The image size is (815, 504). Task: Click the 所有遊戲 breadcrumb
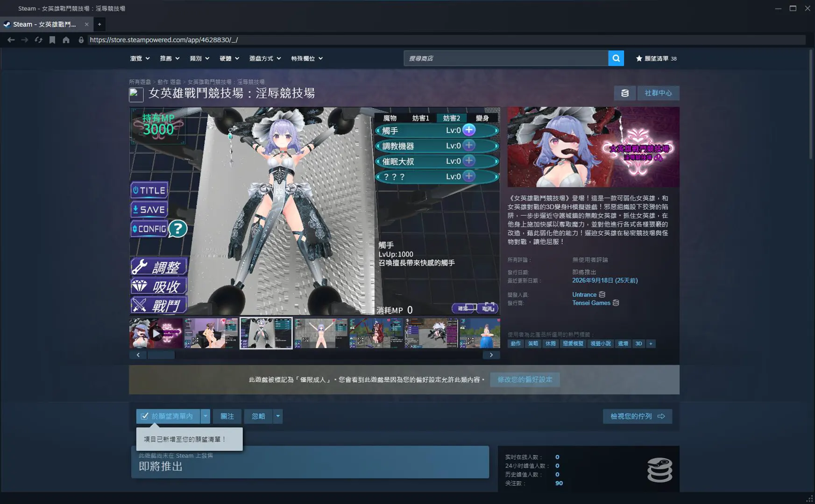[x=140, y=82]
